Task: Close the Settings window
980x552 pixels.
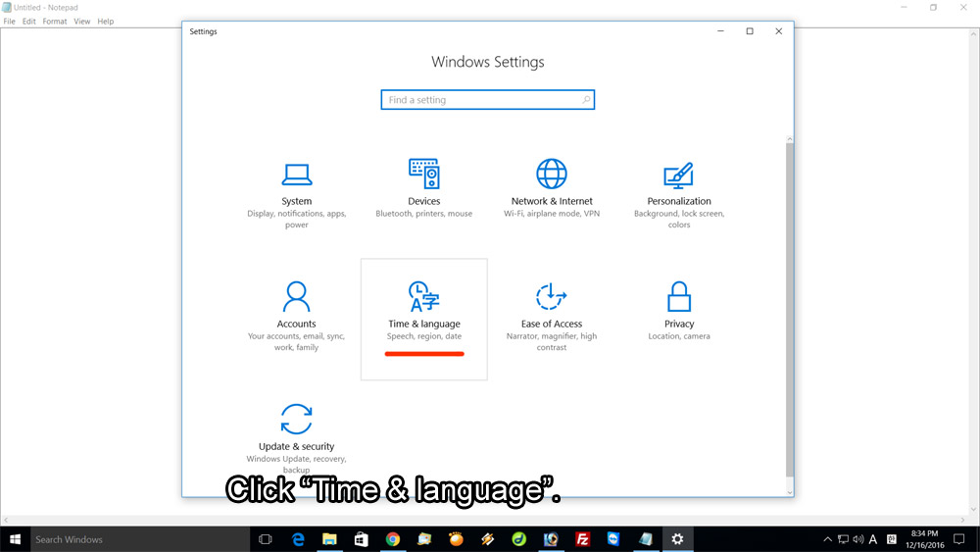Action: click(779, 31)
